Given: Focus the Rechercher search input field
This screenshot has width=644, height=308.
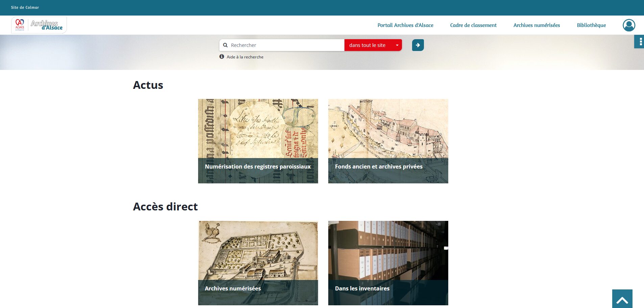Looking at the screenshot, I should point(286,45).
